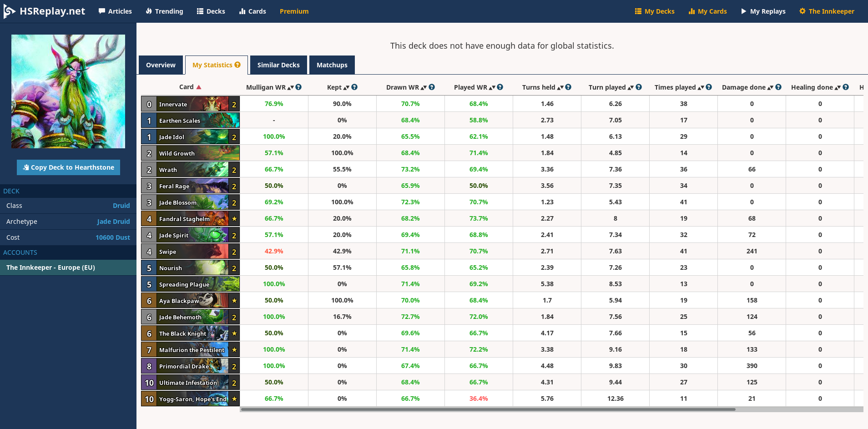Click the Jade Blossom card tile

(190, 202)
